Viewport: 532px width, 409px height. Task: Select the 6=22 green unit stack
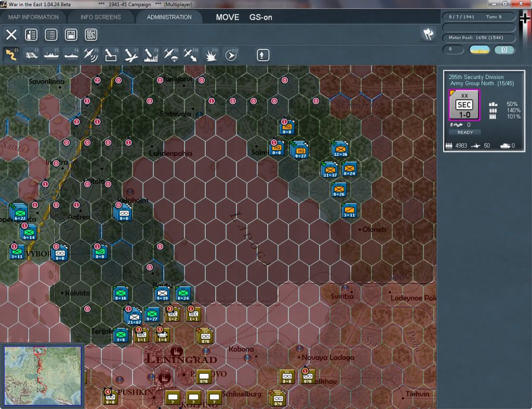pyautogui.click(x=19, y=213)
